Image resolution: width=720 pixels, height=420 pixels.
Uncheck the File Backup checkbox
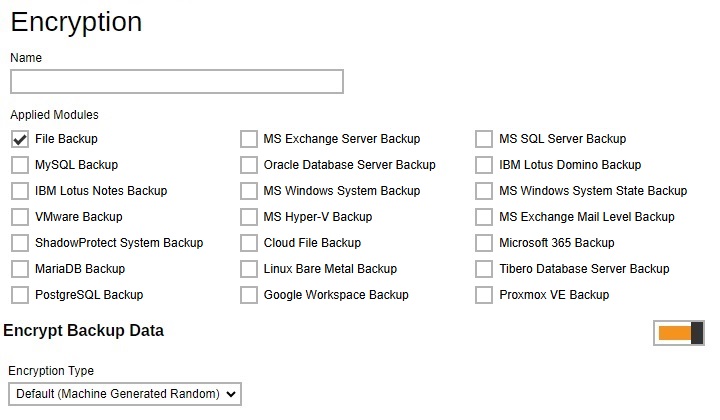pos(20,139)
